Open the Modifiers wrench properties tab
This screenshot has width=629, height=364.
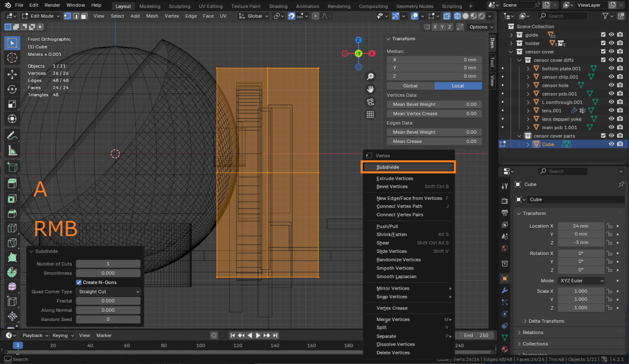(505, 290)
